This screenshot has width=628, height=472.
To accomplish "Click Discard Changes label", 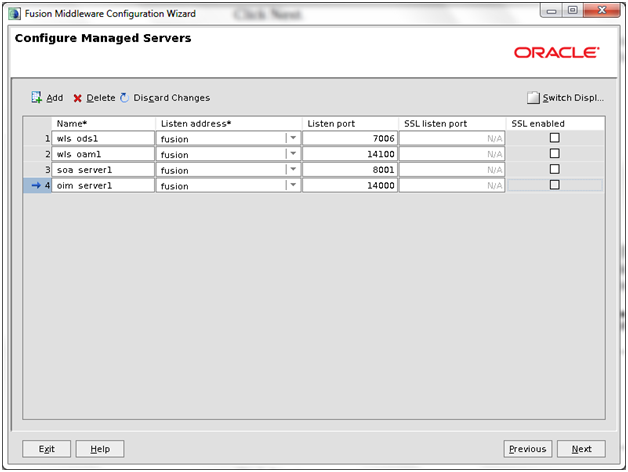I will [x=171, y=98].
